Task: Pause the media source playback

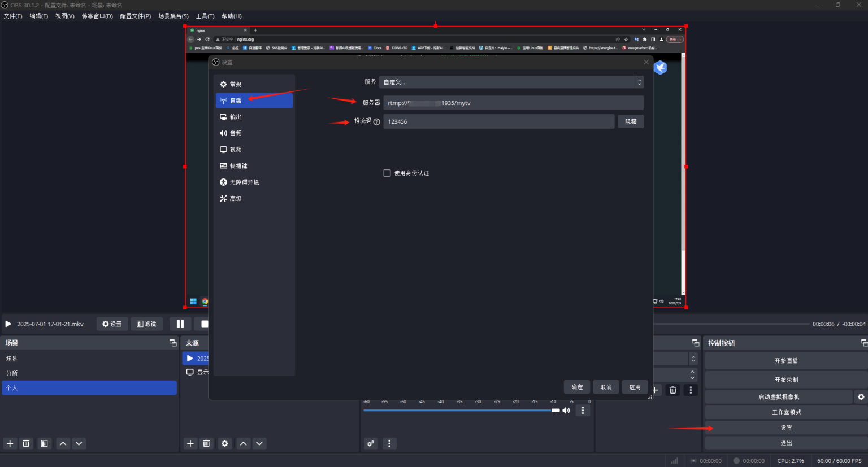Action: click(180, 324)
